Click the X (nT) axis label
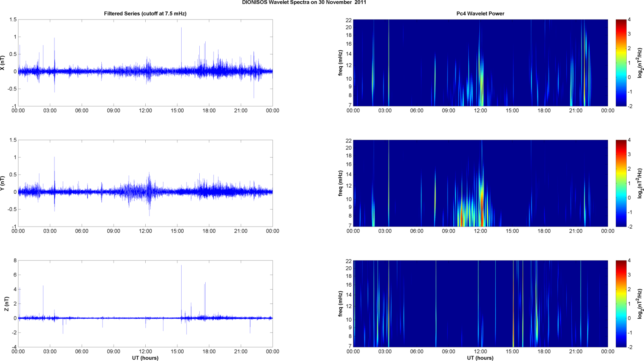 pos(3,63)
